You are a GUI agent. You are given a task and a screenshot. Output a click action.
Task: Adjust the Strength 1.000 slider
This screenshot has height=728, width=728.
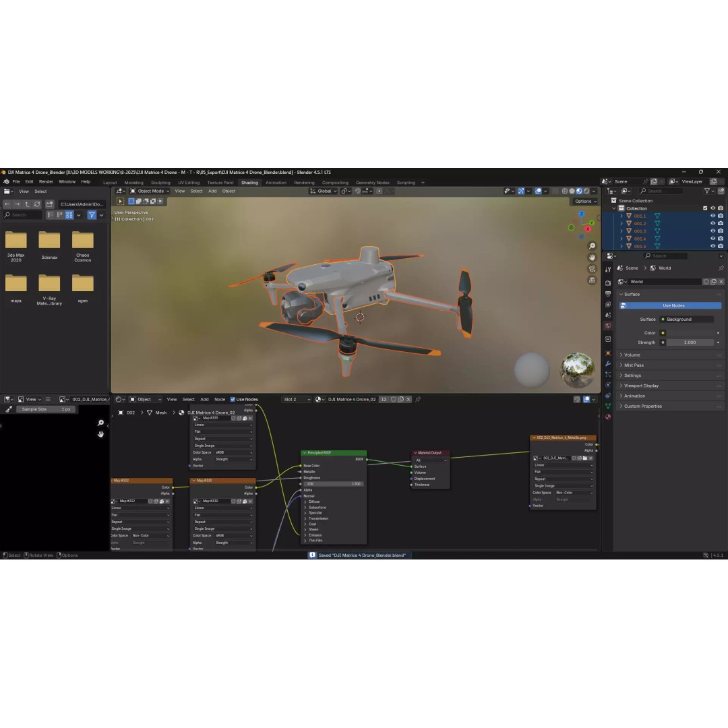690,342
